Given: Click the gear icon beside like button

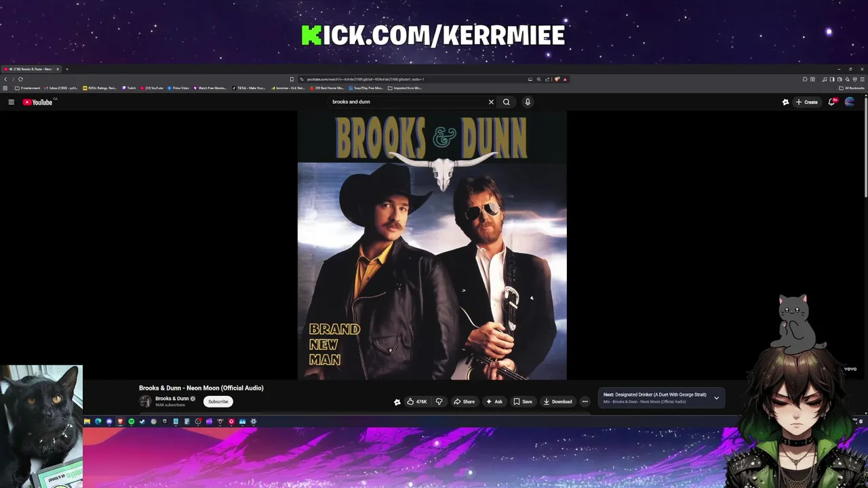Looking at the screenshot, I should [397, 402].
